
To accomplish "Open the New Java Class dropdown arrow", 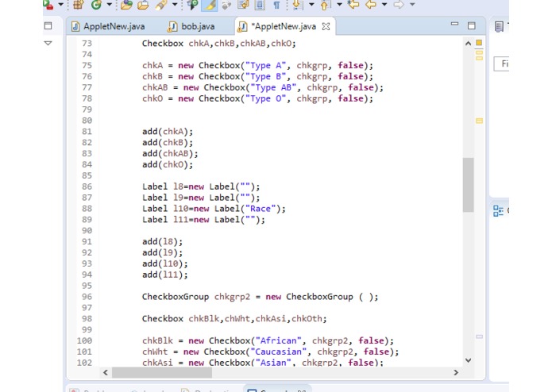I will 109,5.
